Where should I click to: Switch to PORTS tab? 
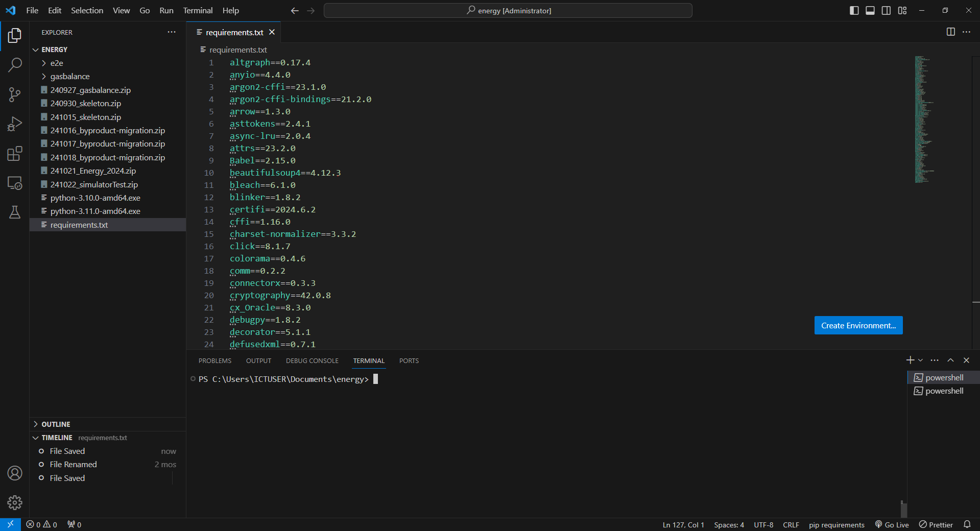click(x=409, y=360)
